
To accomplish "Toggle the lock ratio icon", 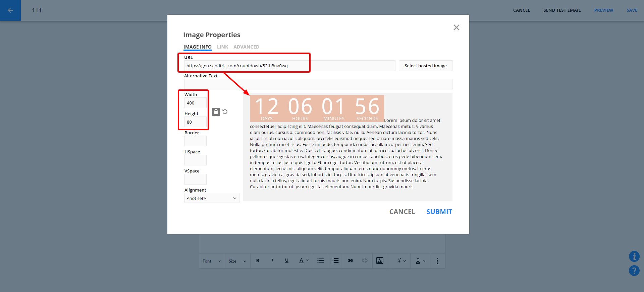I will pos(216,112).
